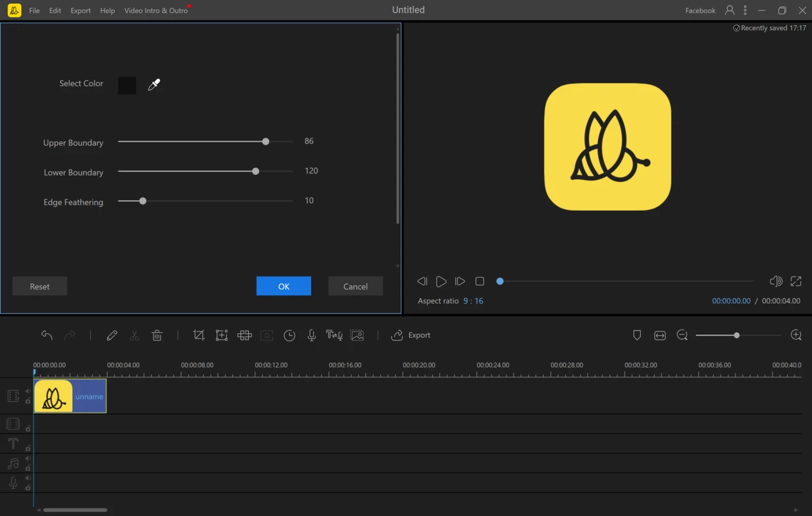This screenshot has height=516, width=812.
Task: Open the Help menu
Action: point(108,10)
